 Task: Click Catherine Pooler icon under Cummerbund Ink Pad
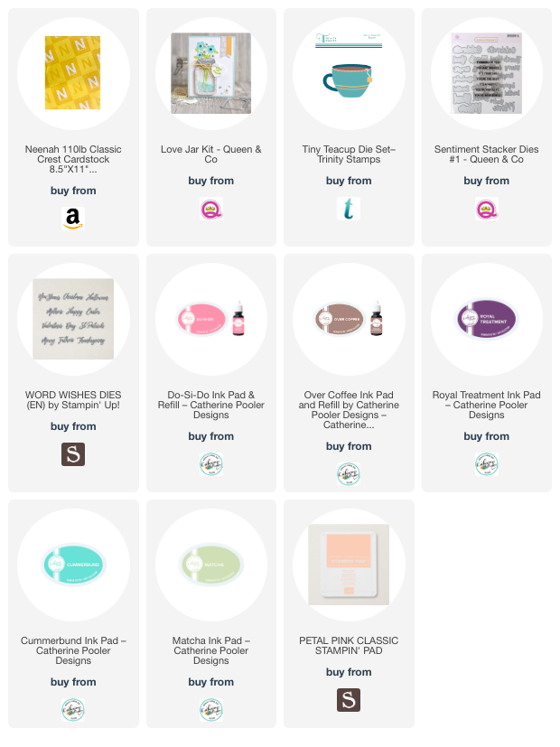73,709
